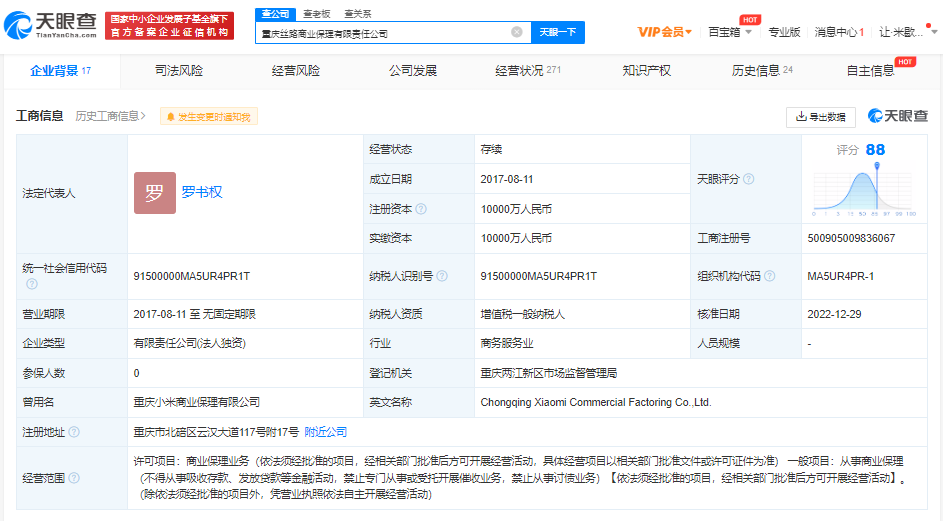
Task: Select the score value 88
Action: click(x=876, y=150)
